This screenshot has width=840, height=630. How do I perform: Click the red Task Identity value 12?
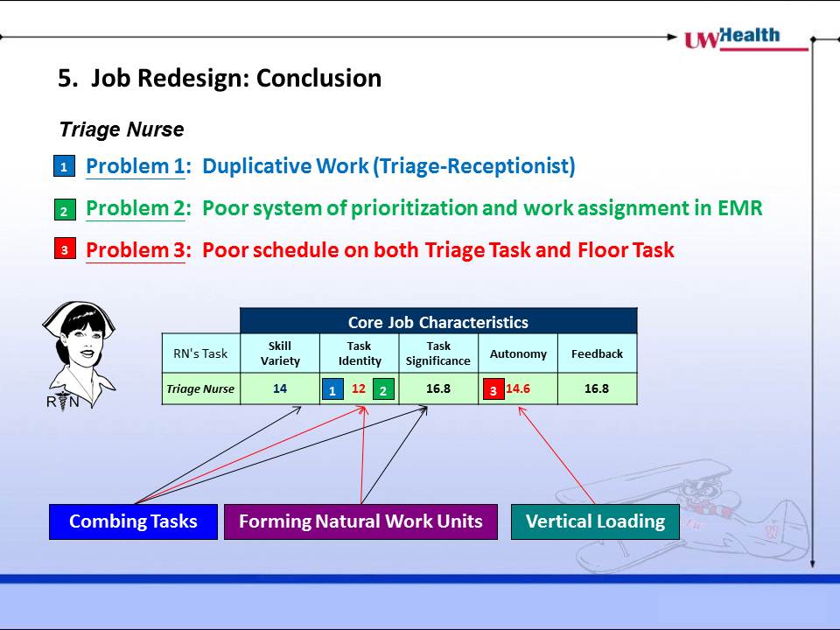(359, 388)
